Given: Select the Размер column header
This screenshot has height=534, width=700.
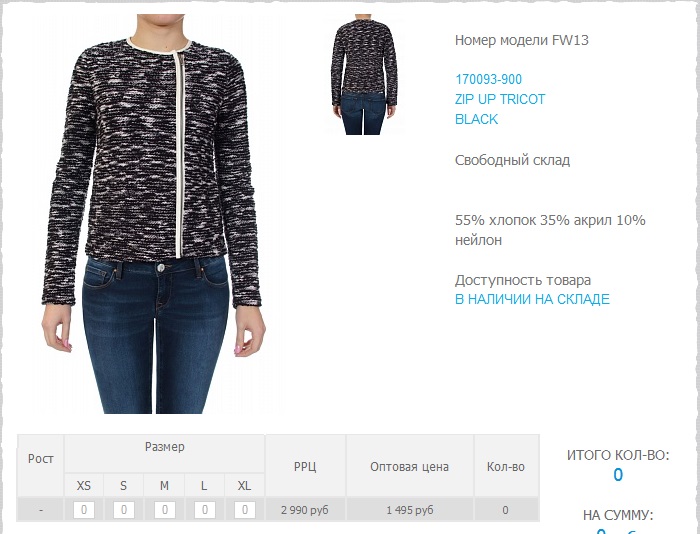Looking at the screenshot, I should 164,447.
